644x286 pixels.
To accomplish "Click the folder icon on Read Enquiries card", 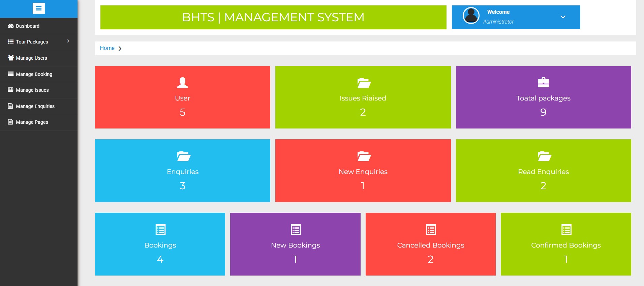I will pyautogui.click(x=545, y=156).
